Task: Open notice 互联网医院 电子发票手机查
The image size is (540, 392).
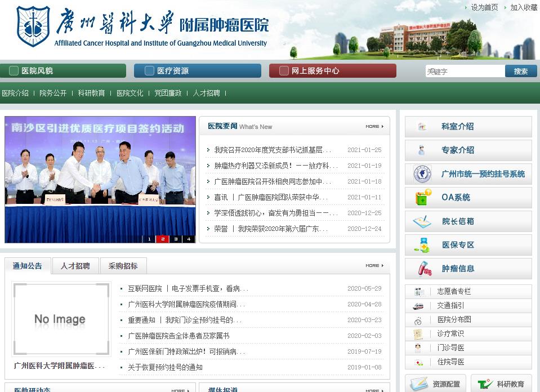Action: (188, 289)
